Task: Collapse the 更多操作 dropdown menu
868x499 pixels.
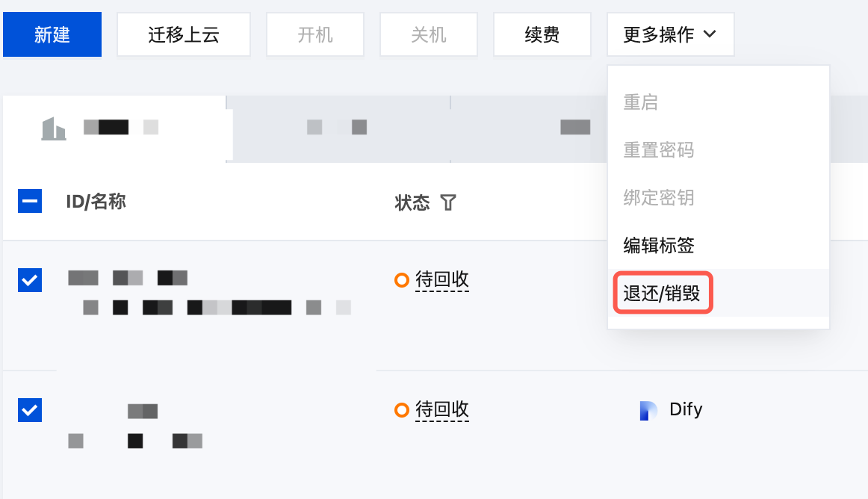Action: 670,34
